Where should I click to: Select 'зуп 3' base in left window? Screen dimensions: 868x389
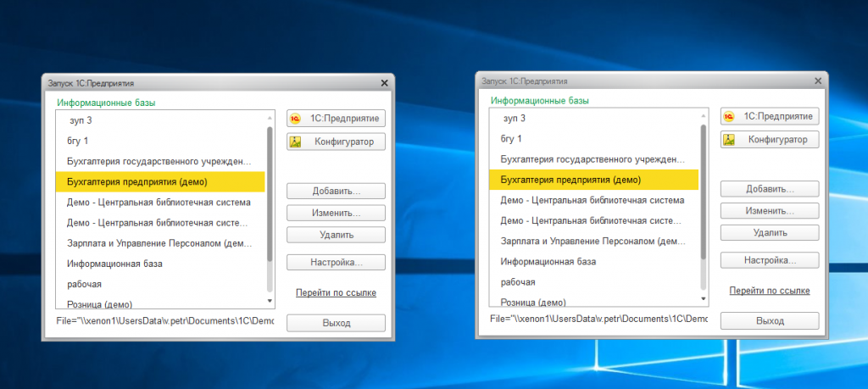(160, 119)
